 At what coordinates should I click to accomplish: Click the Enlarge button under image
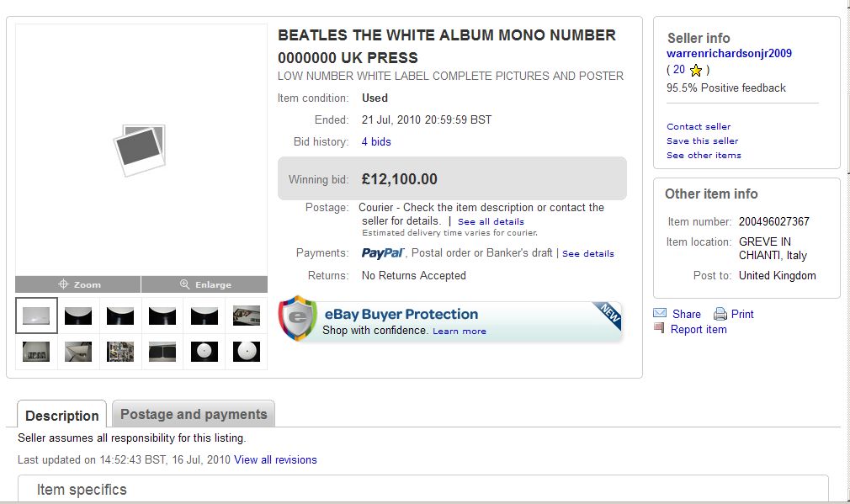pos(205,284)
